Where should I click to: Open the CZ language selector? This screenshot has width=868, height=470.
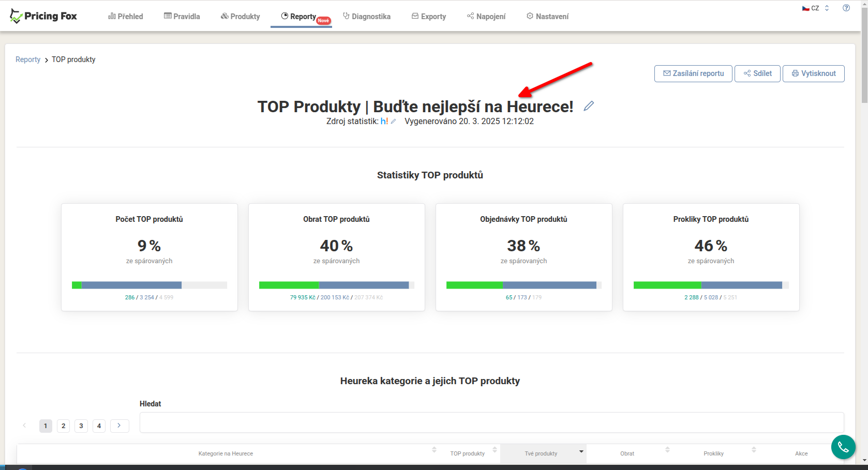click(x=816, y=8)
